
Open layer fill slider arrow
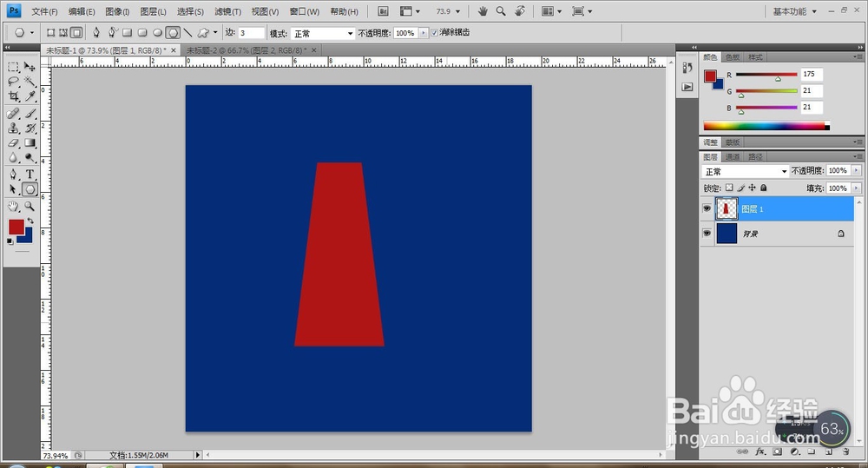coord(857,188)
